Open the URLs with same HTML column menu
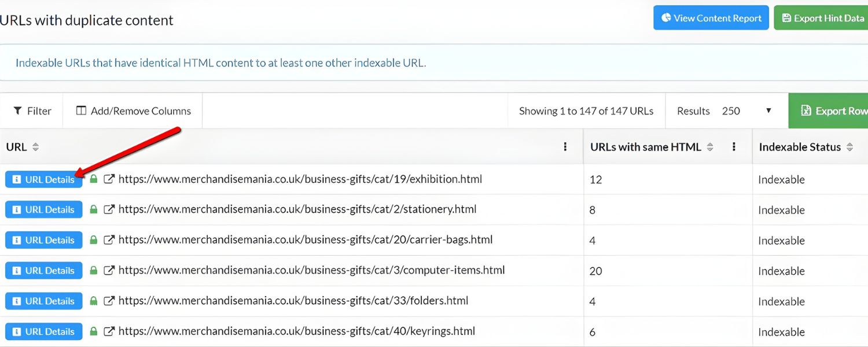This screenshot has height=347, width=868. [734, 147]
